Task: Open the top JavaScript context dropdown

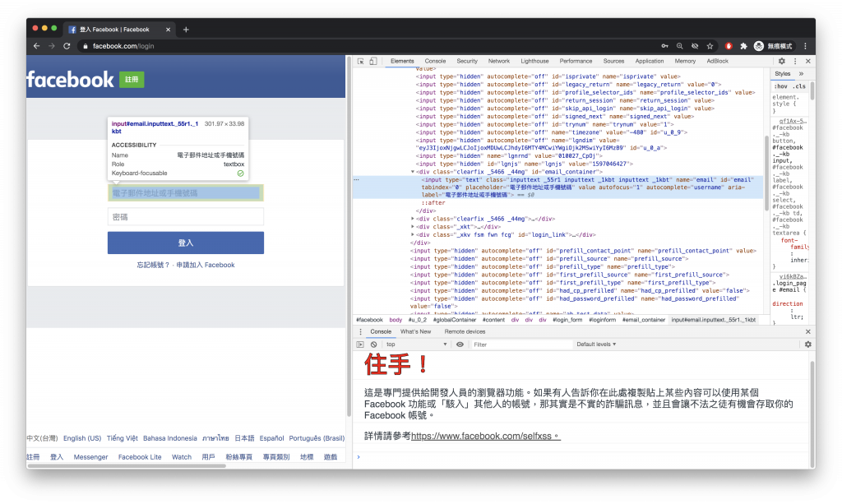Action: (x=416, y=344)
